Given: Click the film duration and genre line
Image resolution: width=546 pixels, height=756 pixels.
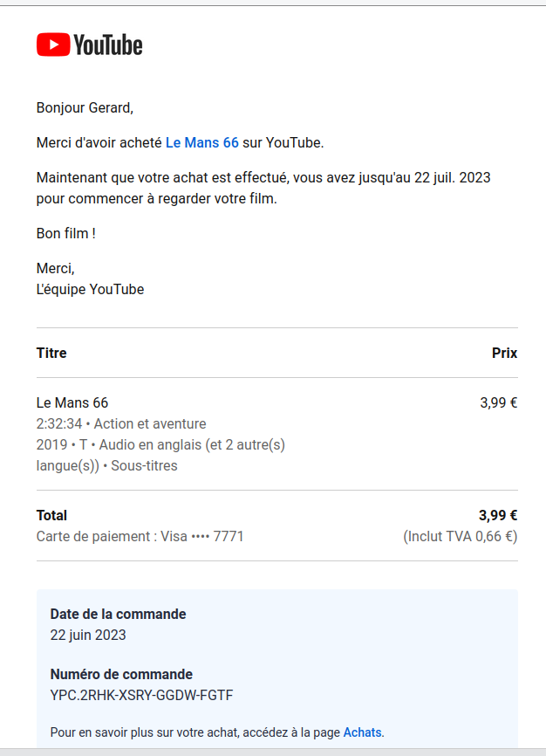Looking at the screenshot, I should pos(121,424).
